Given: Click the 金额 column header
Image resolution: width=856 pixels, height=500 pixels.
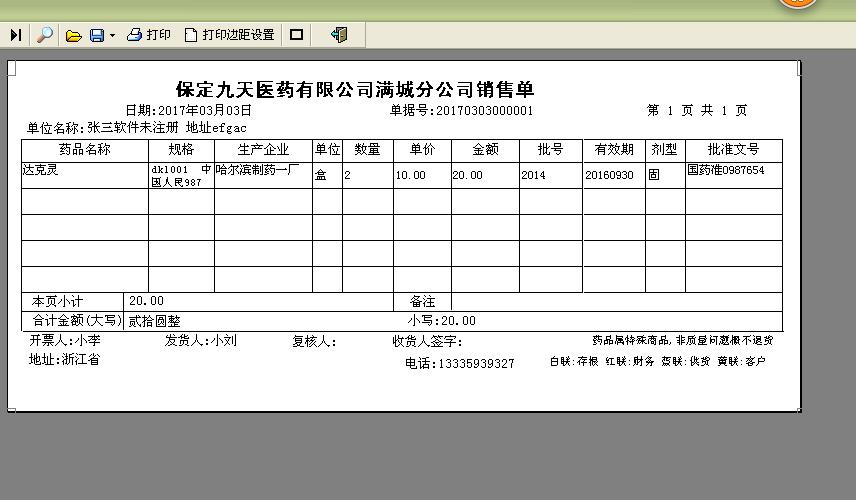Looking at the screenshot, I should click(x=485, y=150).
